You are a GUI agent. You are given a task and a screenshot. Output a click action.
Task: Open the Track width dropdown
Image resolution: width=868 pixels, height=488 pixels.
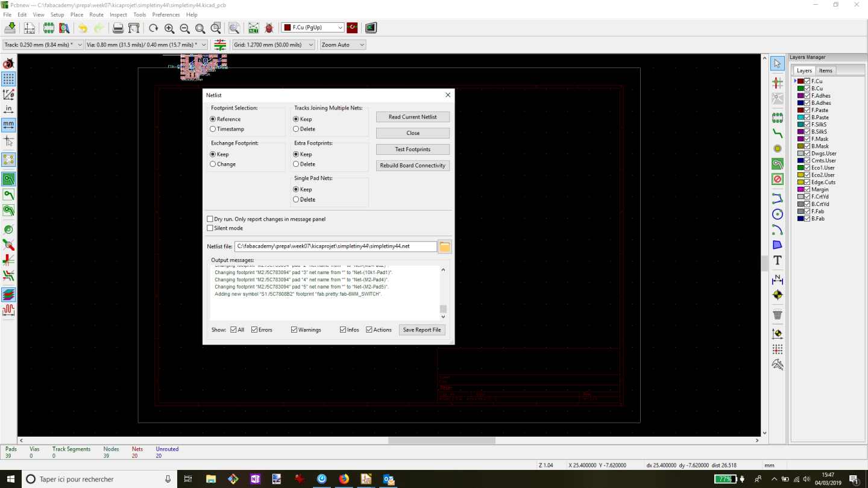[43, 45]
